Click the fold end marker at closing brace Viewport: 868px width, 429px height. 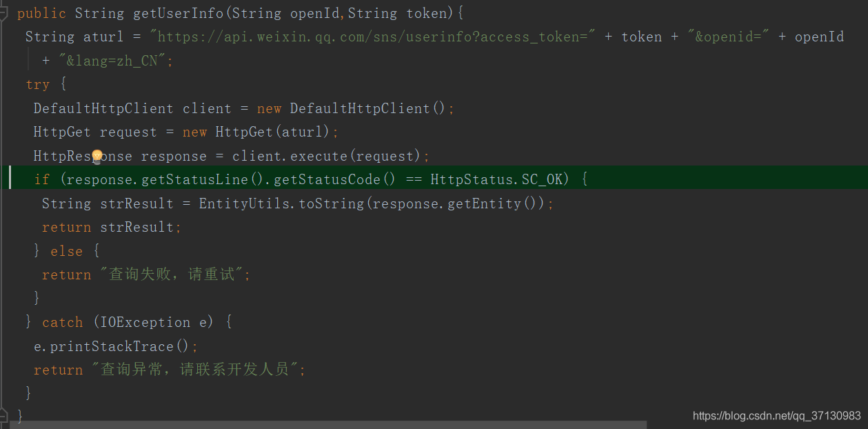(3, 416)
